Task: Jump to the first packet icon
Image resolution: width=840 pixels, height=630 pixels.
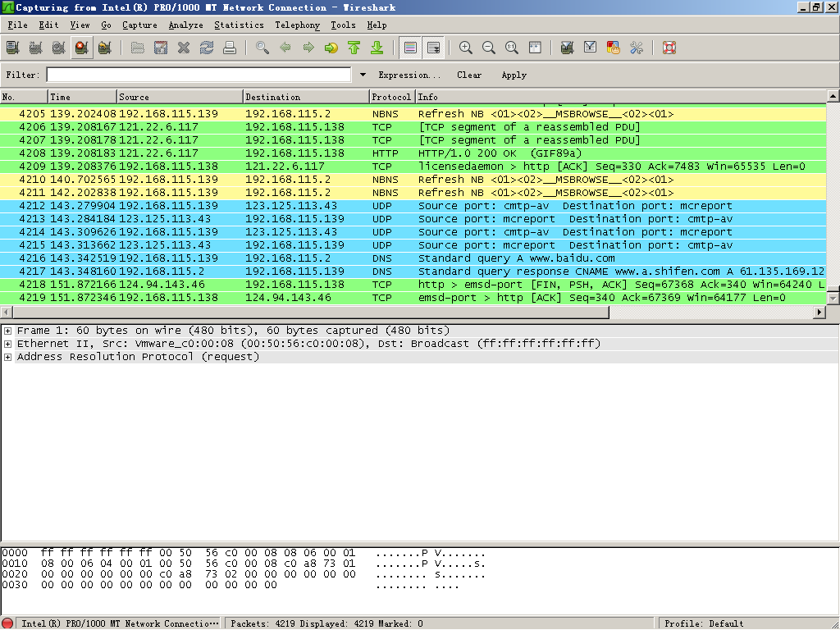Action: [x=354, y=48]
